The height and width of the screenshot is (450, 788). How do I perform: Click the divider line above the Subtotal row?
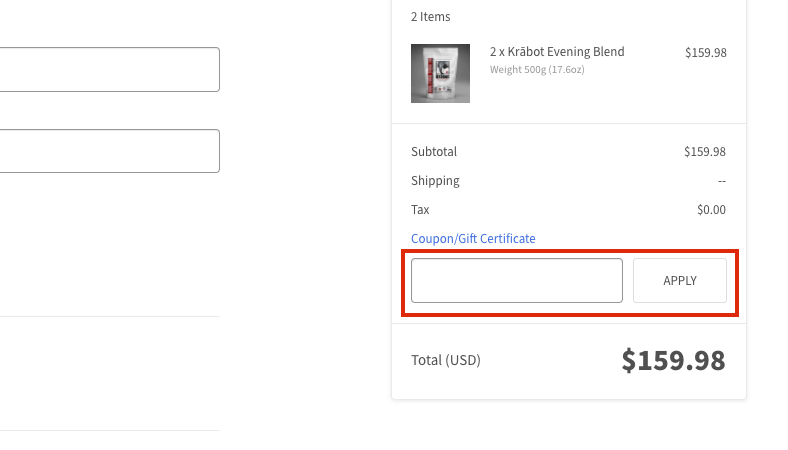(569, 123)
